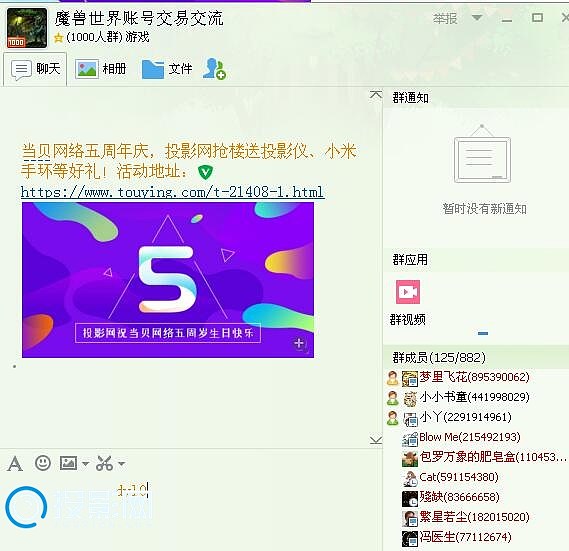Click chat scroll up arrow at top
569x551 pixels.
pos(376,95)
